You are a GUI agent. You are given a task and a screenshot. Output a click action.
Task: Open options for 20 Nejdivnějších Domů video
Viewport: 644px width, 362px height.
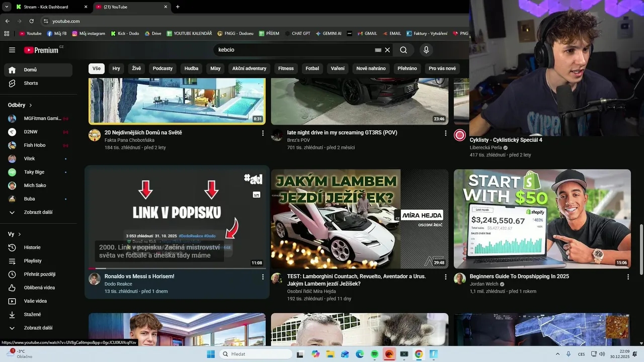click(263, 133)
